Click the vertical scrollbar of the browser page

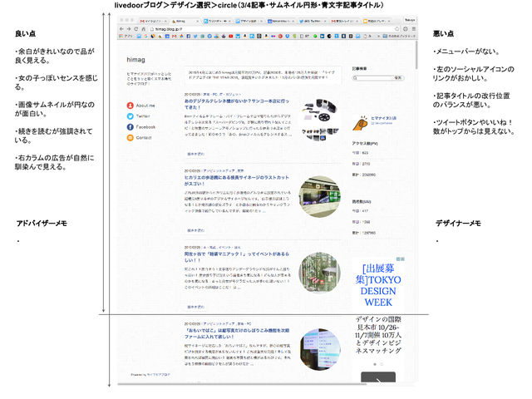416,54
